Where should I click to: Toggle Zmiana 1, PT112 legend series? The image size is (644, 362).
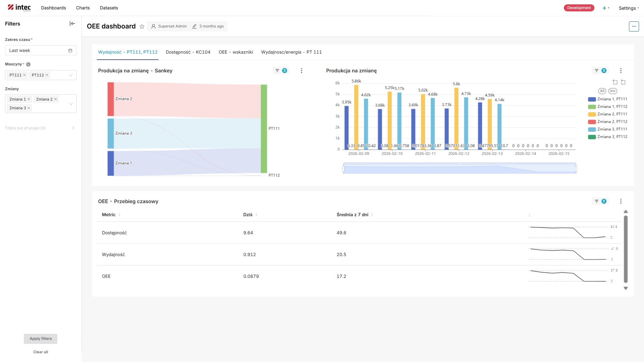pos(607,107)
